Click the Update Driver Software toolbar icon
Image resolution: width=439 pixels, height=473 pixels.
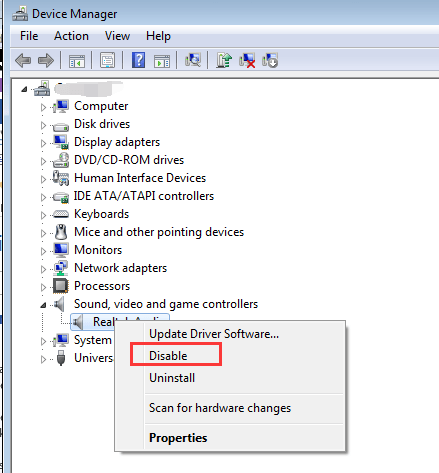tap(224, 60)
